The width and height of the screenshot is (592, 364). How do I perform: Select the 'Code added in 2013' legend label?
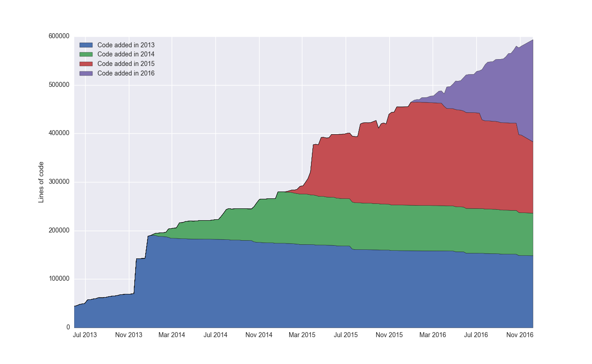126,45
